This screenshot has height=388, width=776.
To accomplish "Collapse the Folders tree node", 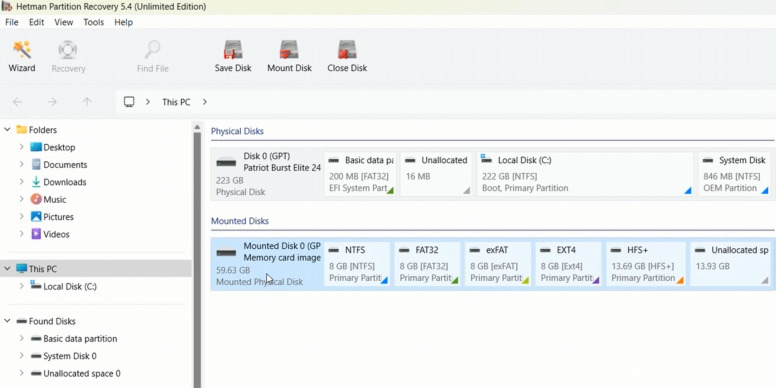I will [x=7, y=130].
